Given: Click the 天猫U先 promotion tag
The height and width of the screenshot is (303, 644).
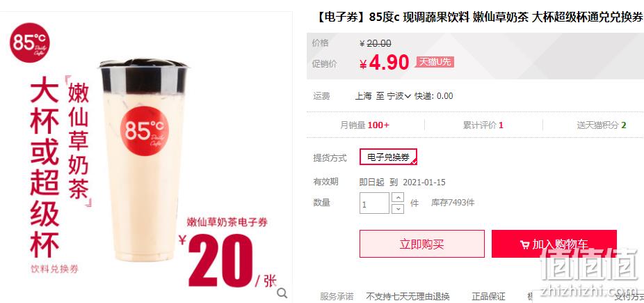Looking at the screenshot, I should click(435, 62).
